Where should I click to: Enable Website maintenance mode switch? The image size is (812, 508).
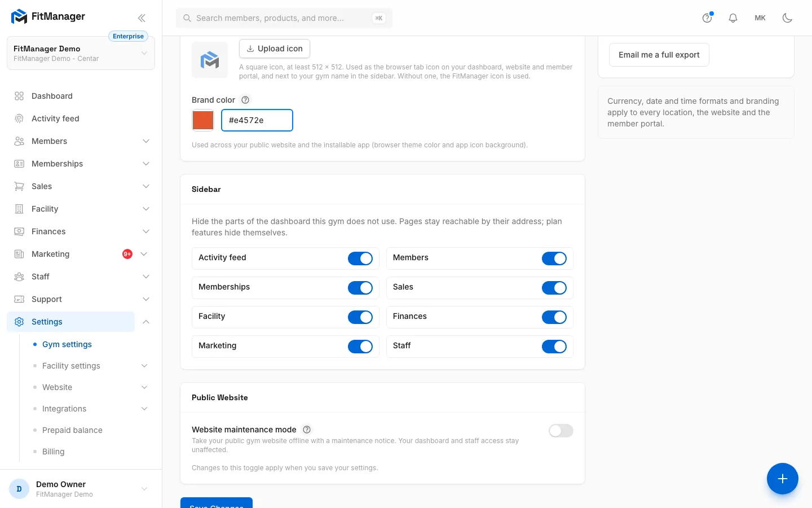point(561,431)
